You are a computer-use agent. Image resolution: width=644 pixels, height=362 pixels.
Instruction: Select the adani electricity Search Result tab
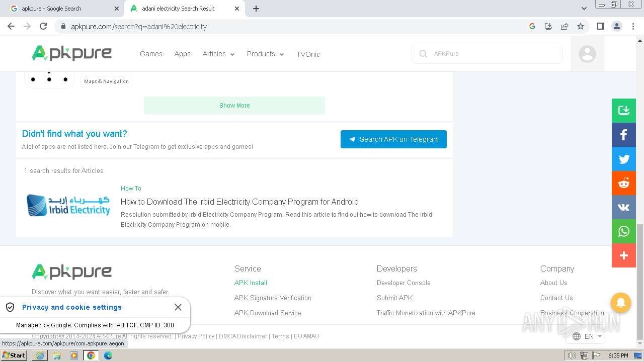pos(184,9)
